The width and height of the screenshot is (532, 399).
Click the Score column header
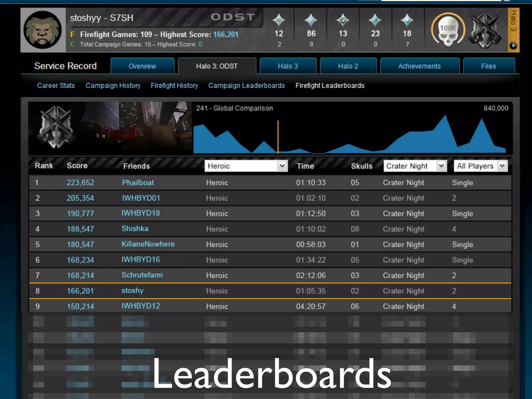[77, 165]
